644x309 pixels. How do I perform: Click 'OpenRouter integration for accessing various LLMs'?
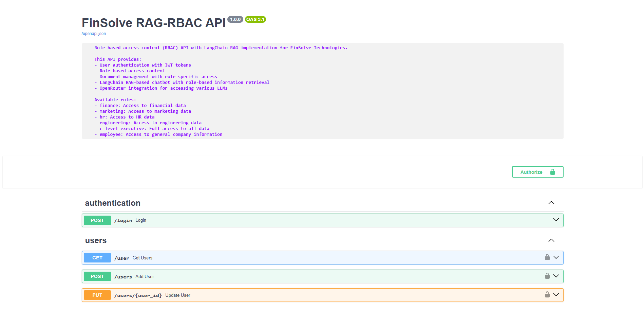click(161, 88)
